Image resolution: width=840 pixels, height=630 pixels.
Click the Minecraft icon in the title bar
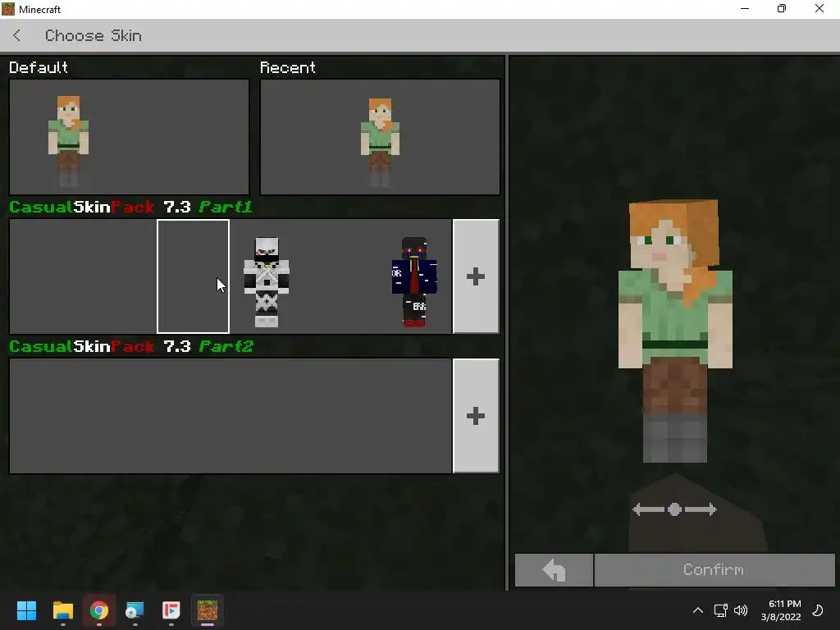pos(8,9)
